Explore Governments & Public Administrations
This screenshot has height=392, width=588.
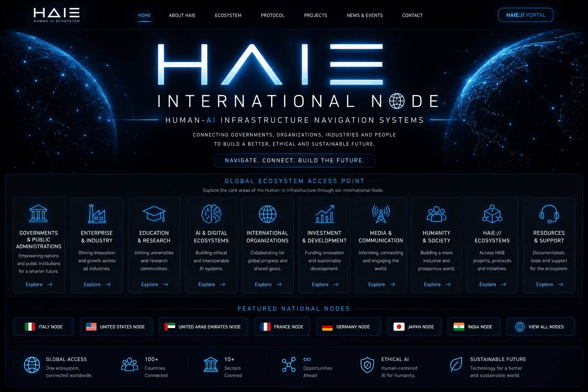coord(39,284)
